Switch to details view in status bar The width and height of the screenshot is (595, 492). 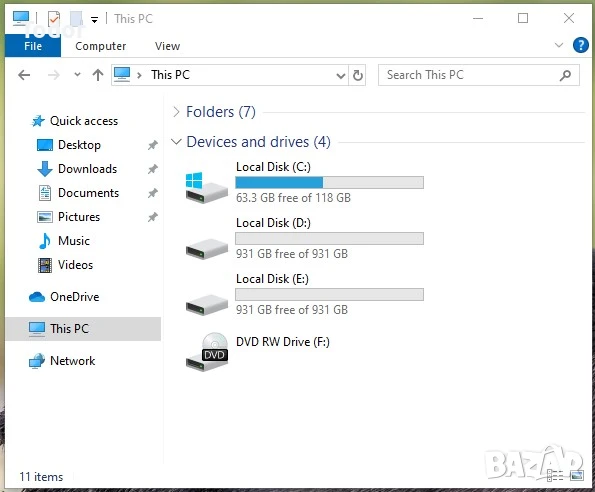pyautogui.click(x=555, y=475)
